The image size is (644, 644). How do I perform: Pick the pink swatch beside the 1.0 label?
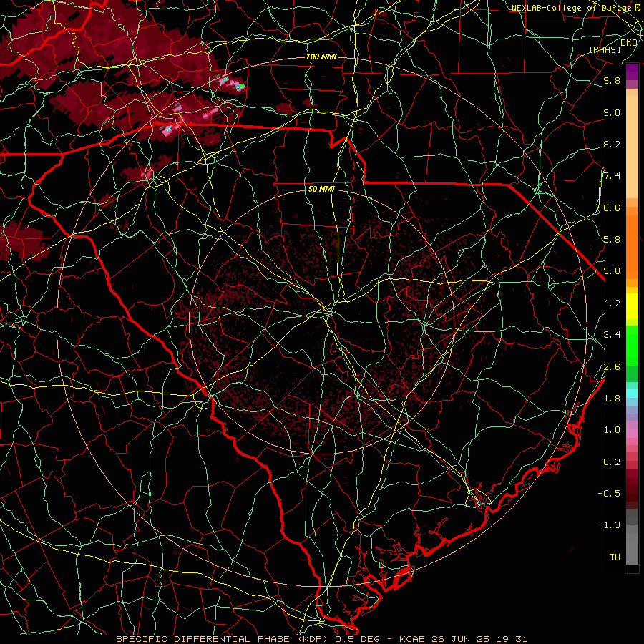[x=632, y=434]
